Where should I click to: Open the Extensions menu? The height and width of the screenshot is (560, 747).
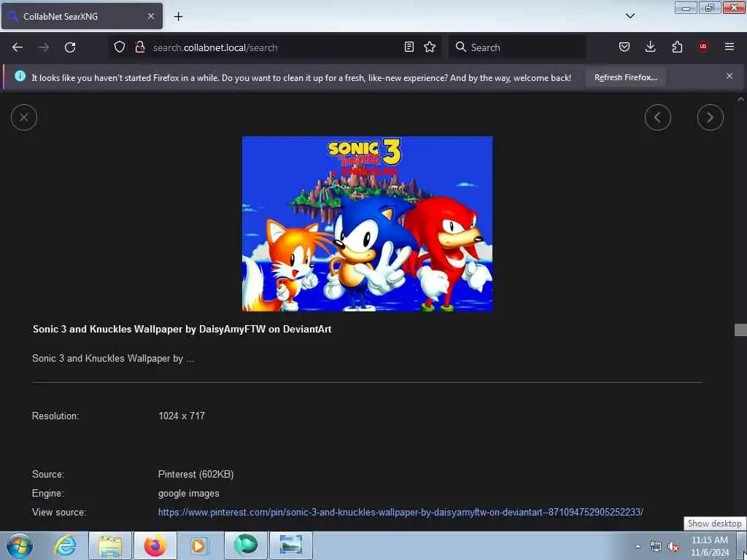677,47
